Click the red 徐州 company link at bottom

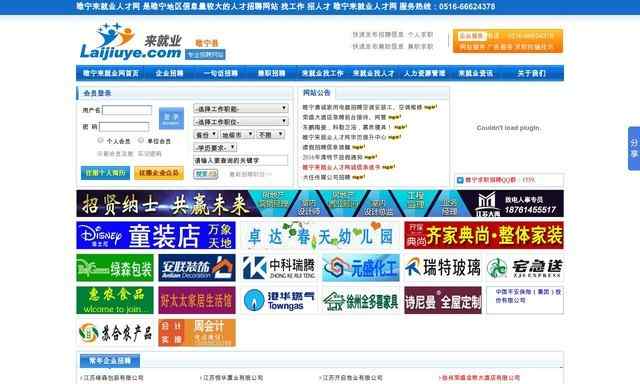click(x=481, y=378)
